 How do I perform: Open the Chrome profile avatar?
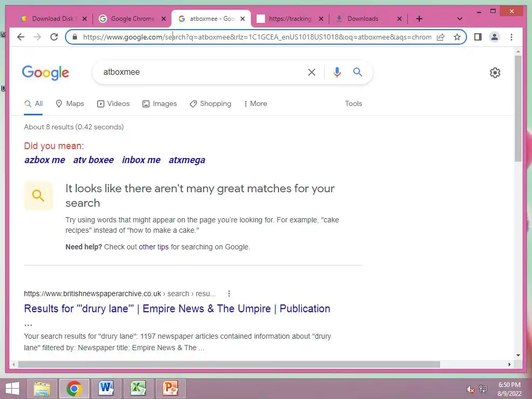pos(495,37)
